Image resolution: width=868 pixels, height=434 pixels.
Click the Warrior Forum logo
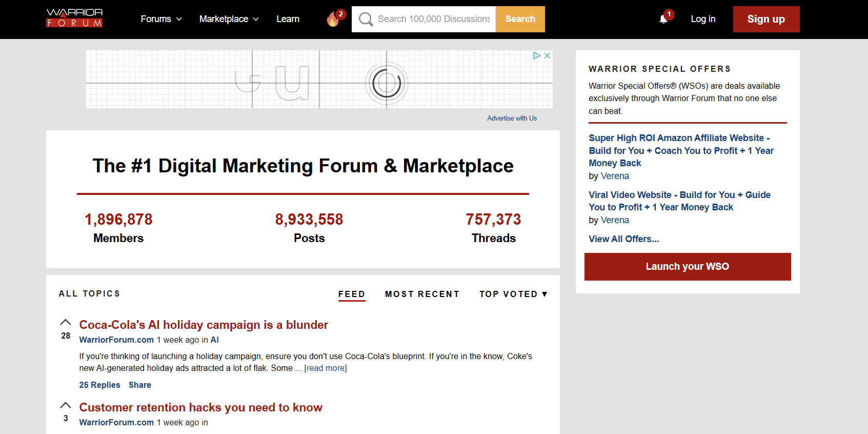74,18
